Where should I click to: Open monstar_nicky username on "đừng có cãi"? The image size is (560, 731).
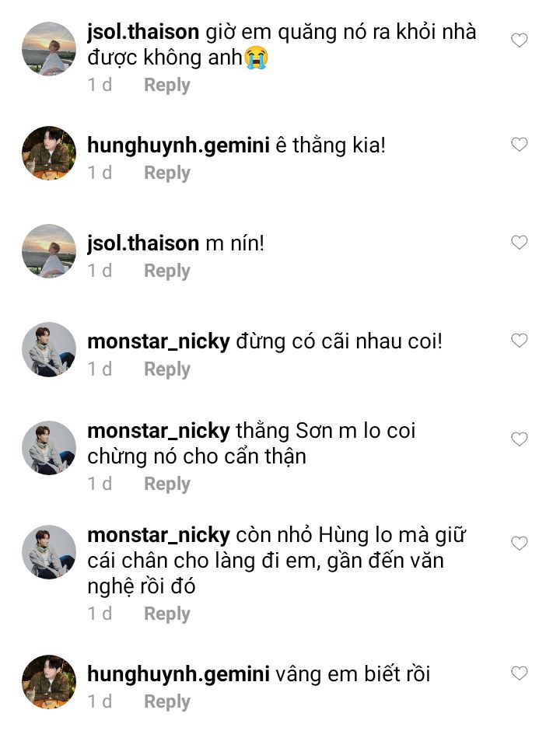(159, 341)
